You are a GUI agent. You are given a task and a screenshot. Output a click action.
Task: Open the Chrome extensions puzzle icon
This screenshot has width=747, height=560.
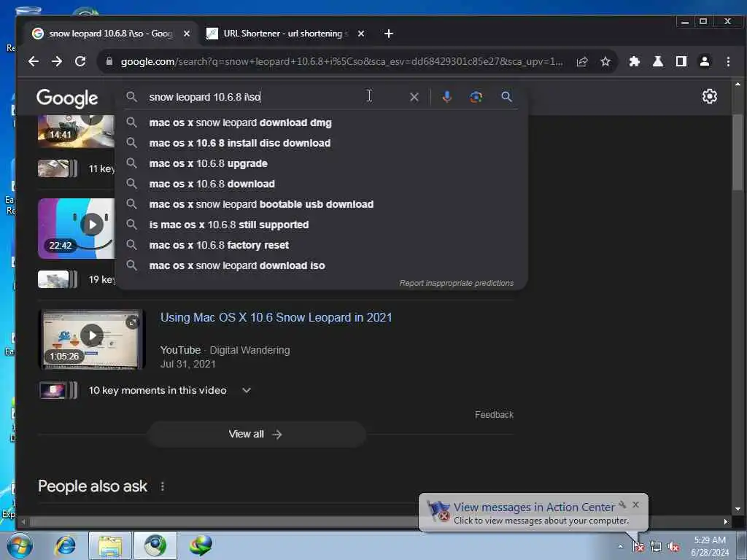[634, 61]
